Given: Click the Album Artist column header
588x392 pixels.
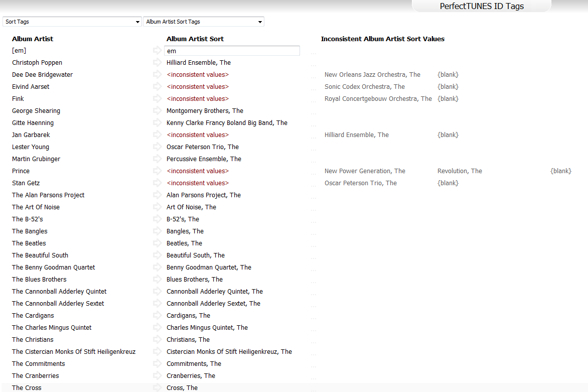Looking at the screenshot, I should [33, 39].
